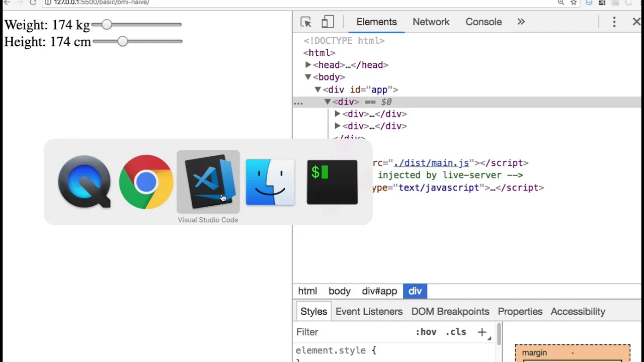Toggle the :hov element state panel

click(426, 332)
